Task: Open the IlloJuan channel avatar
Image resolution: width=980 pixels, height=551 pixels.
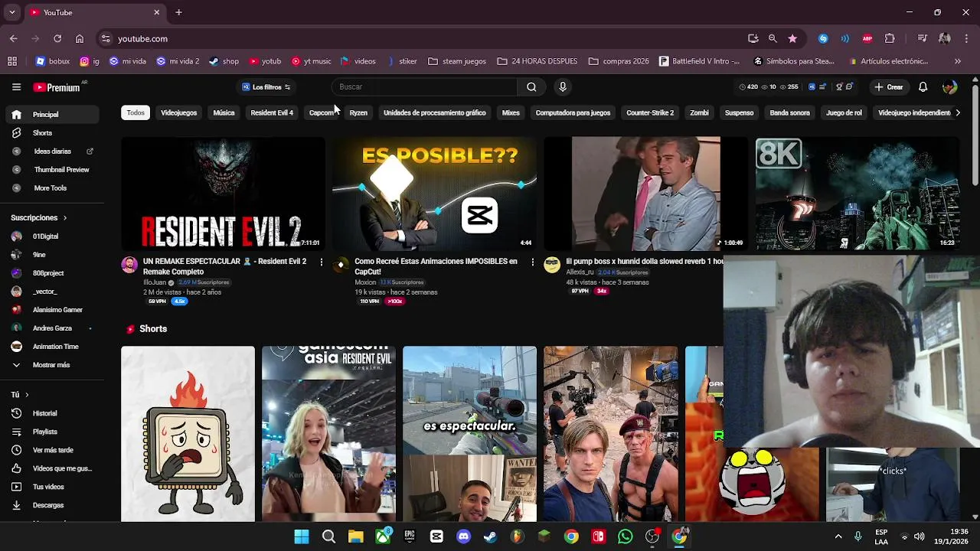Action: (x=129, y=265)
